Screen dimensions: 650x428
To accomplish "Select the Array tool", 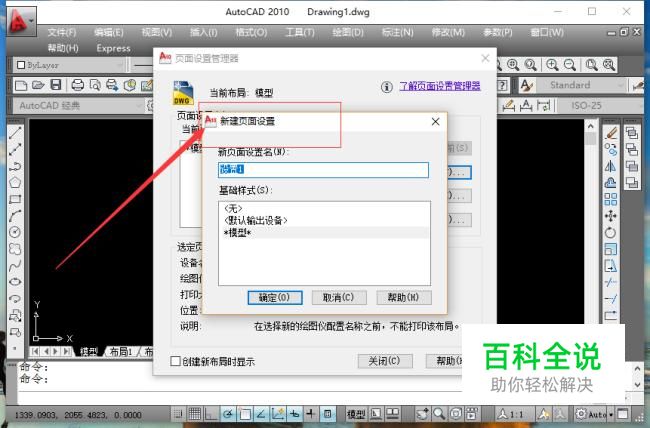I will (611, 199).
